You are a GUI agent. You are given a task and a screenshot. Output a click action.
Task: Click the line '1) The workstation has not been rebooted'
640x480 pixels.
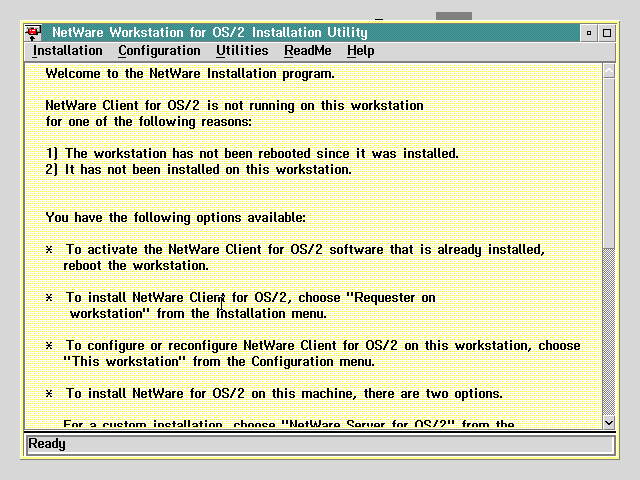coord(252,154)
